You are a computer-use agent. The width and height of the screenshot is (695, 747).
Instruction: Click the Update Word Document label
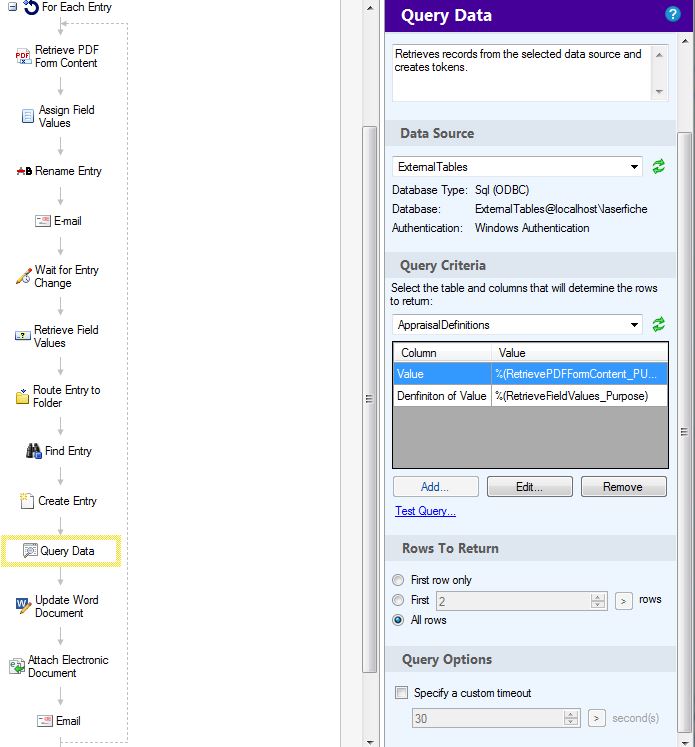tap(67, 606)
